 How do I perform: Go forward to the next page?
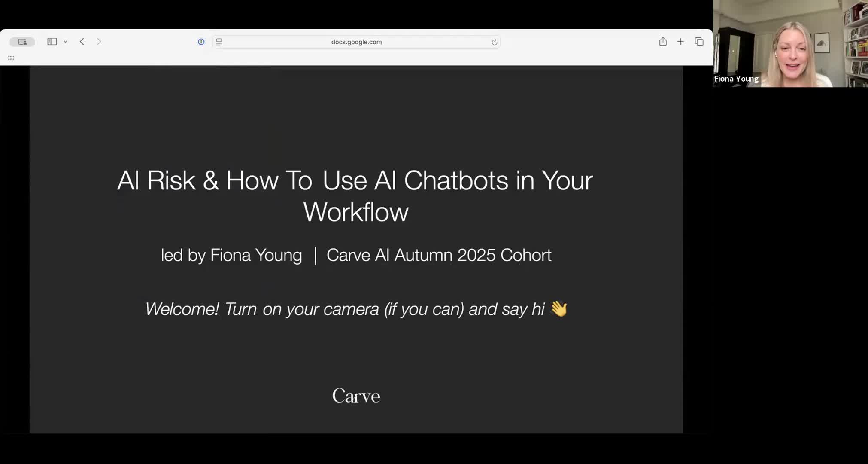pos(99,42)
